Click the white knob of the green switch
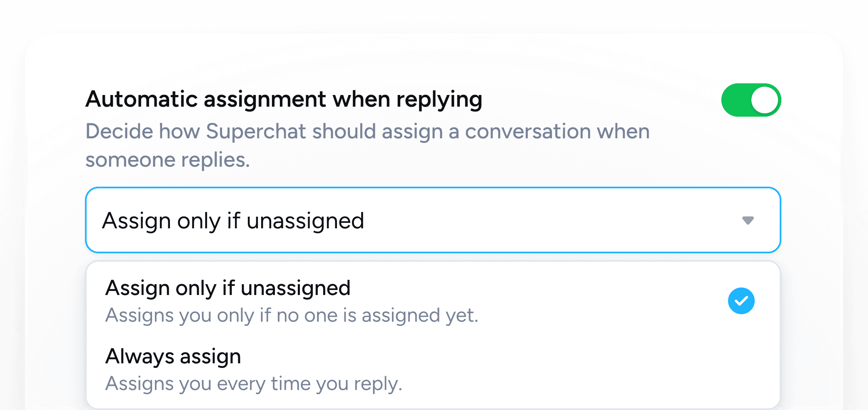This screenshot has height=410, width=868. [765, 100]
